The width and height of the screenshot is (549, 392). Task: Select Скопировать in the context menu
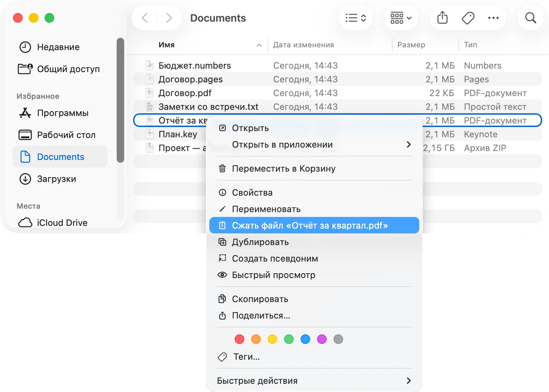pos(314,299)
